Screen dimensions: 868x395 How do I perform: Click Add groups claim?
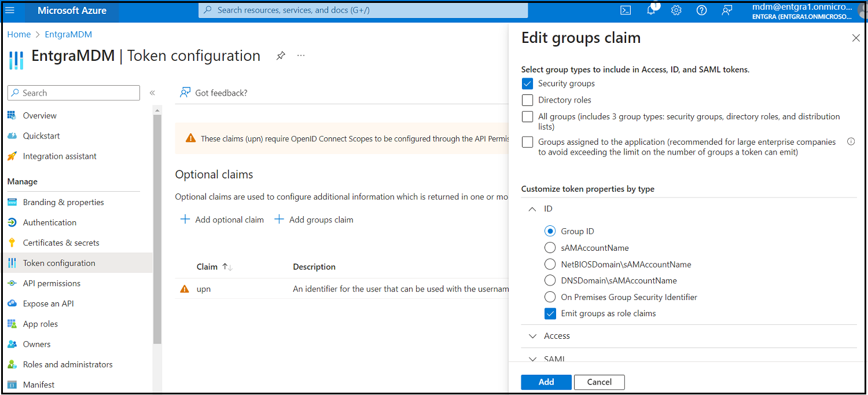[x=314, y=220]
